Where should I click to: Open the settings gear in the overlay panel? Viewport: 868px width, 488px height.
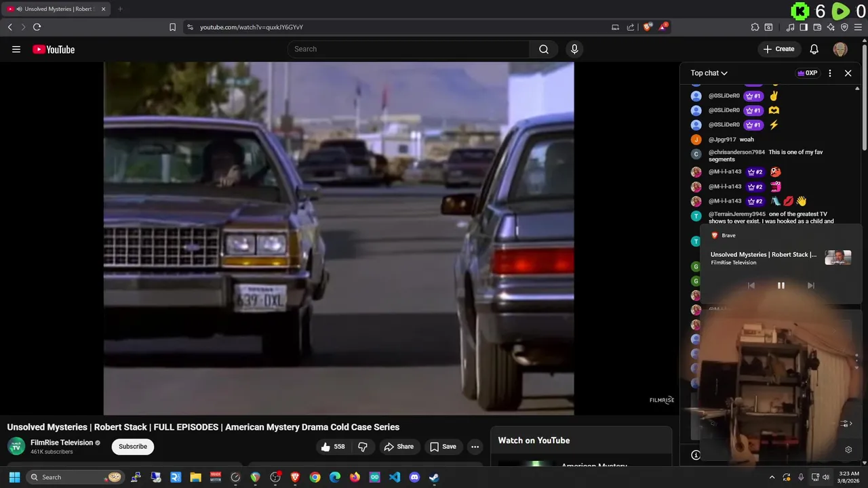[x=848, y=449]
